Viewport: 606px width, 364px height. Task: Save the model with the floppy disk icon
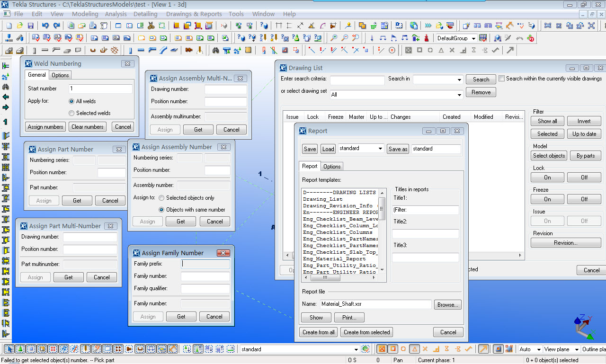coord(31,26)
